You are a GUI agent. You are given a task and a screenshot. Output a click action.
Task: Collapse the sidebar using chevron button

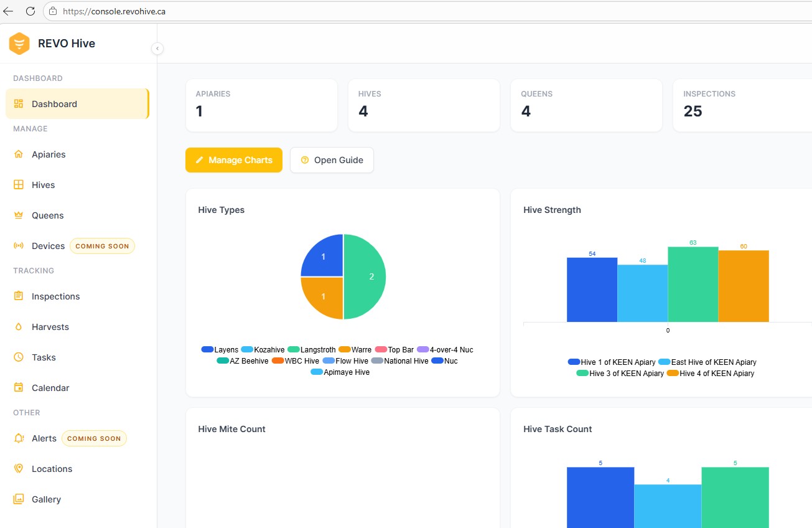(157, 49)
